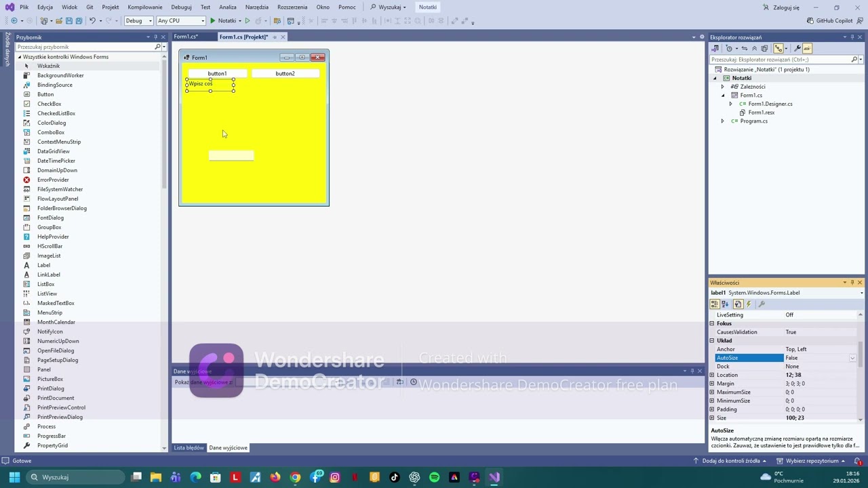Click Zaloguj się sign-in

pos(781,7)
